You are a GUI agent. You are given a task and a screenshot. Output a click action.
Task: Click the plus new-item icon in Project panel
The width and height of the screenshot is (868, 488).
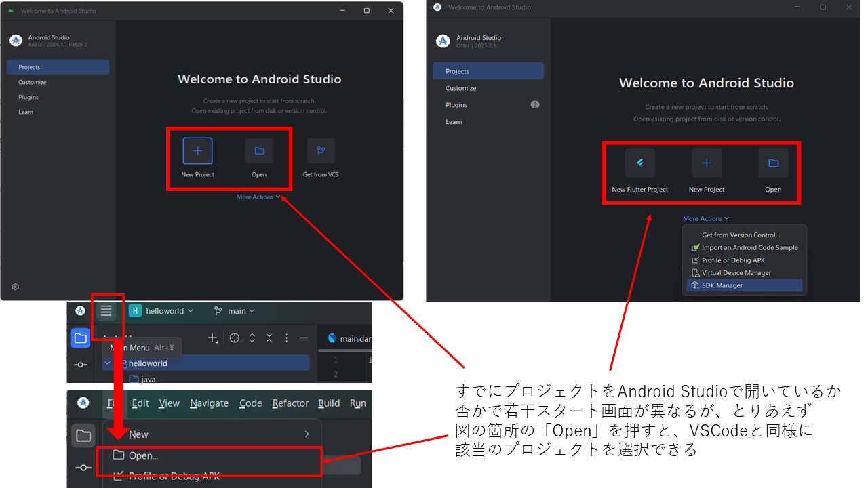213,338
